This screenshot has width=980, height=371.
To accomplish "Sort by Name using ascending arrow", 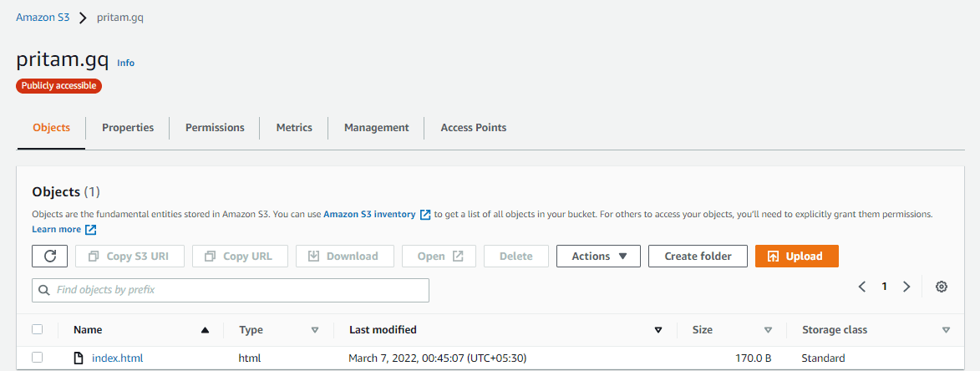I will pos(205,330).
